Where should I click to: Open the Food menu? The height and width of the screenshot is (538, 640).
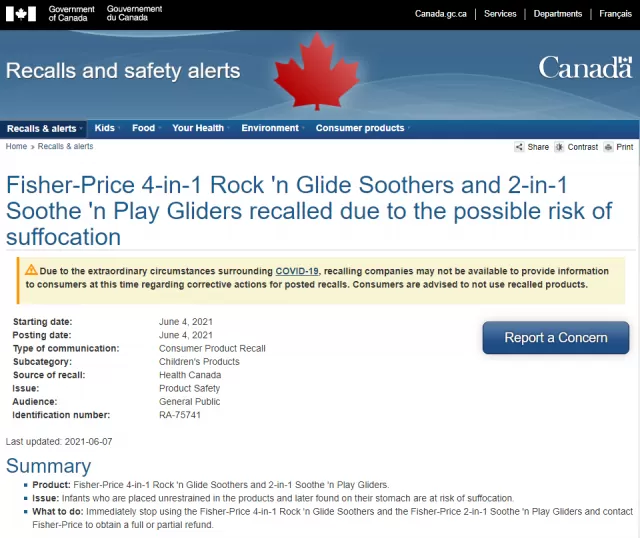tap(146, 128)
